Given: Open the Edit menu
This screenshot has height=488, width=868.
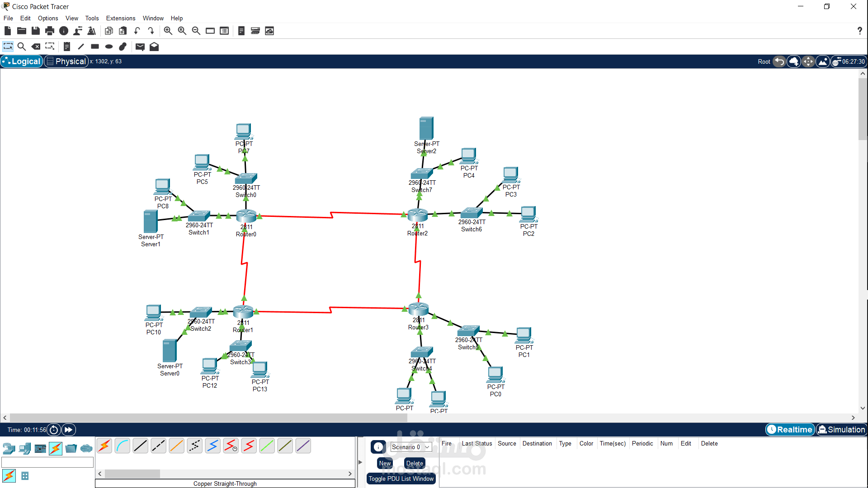Looking at the screenshot, I should click(x=25, y=18).
